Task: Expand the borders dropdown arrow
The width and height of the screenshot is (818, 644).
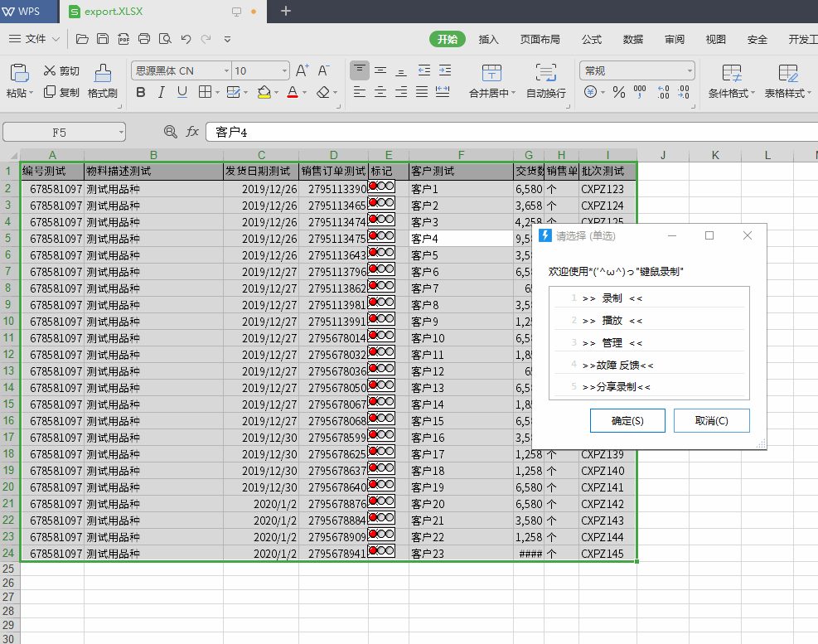Action: [x=217, y=93]
